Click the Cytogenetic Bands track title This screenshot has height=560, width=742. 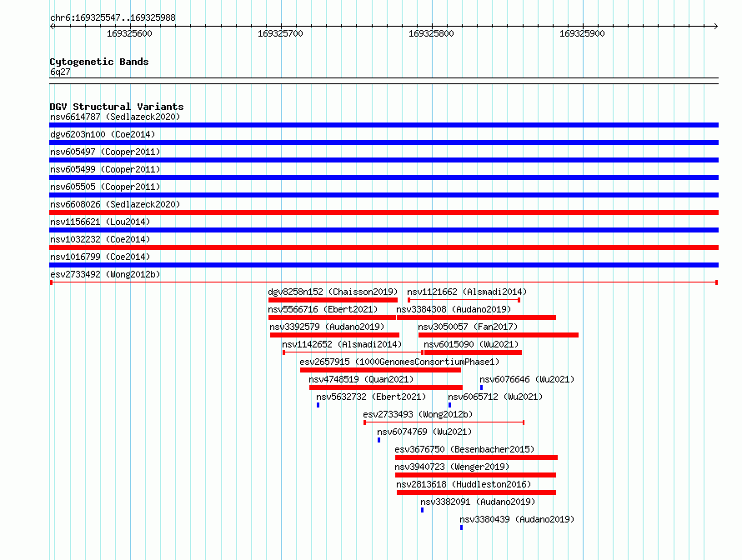99,62
